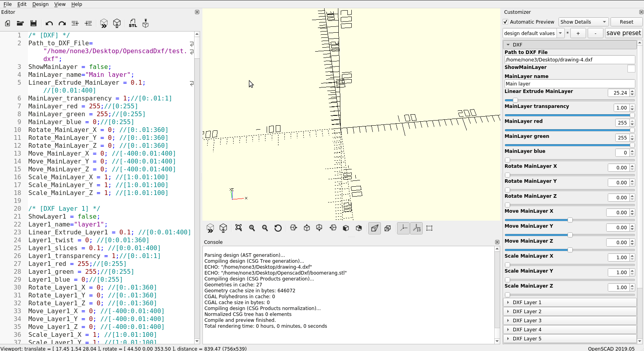Screen dimensions: 644x351
Task: Reset the viewport view
Action: [278, 228]
